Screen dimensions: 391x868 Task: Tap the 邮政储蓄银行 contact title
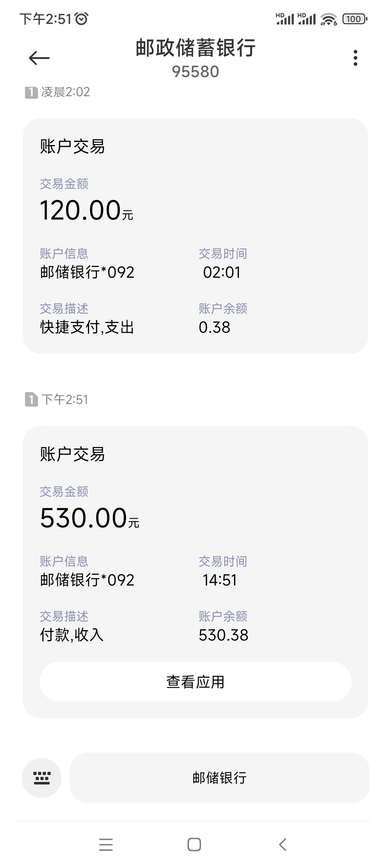point(195,48)
